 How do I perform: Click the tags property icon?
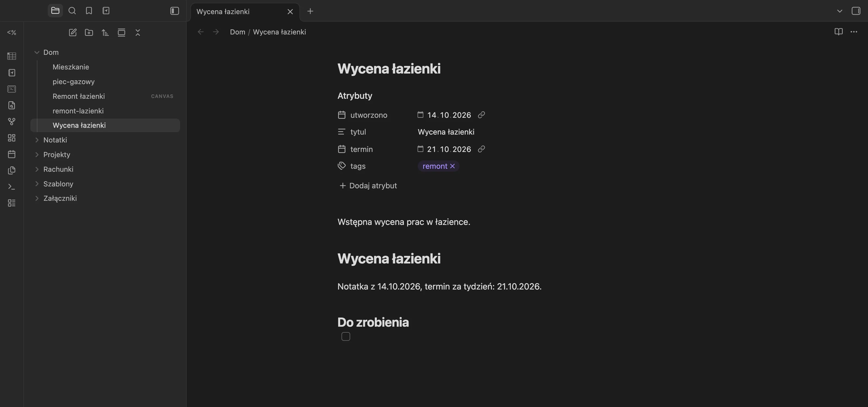click(342, 166)
